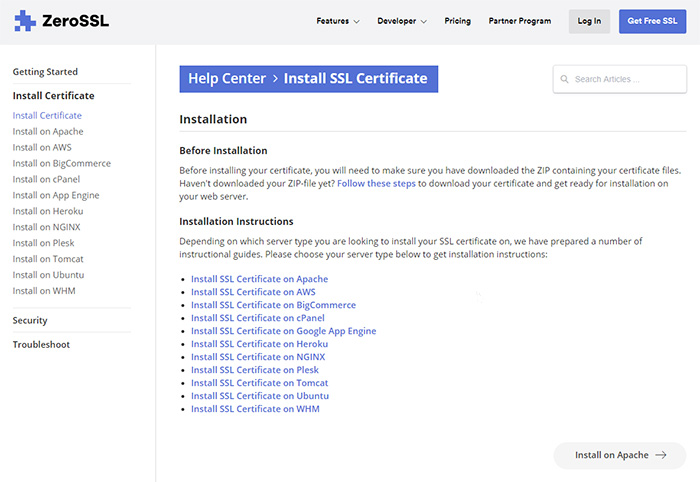Click the ZeroSSL wordmark text
Screen dimensions: 700x482
coord(75,21)
